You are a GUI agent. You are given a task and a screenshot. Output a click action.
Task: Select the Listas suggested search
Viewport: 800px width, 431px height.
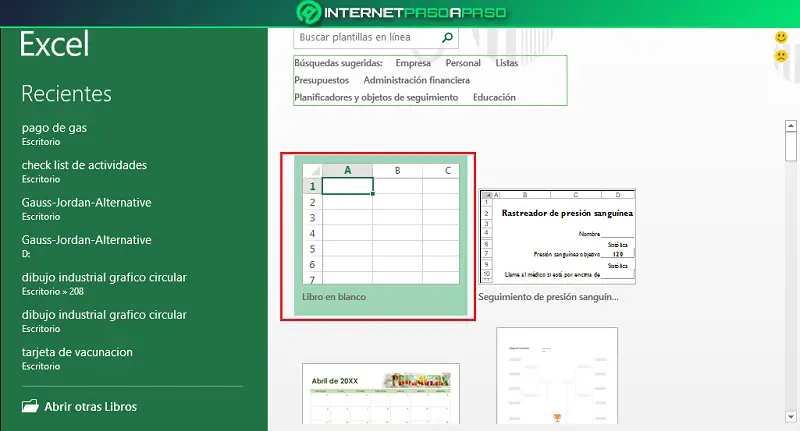(507, 63)
